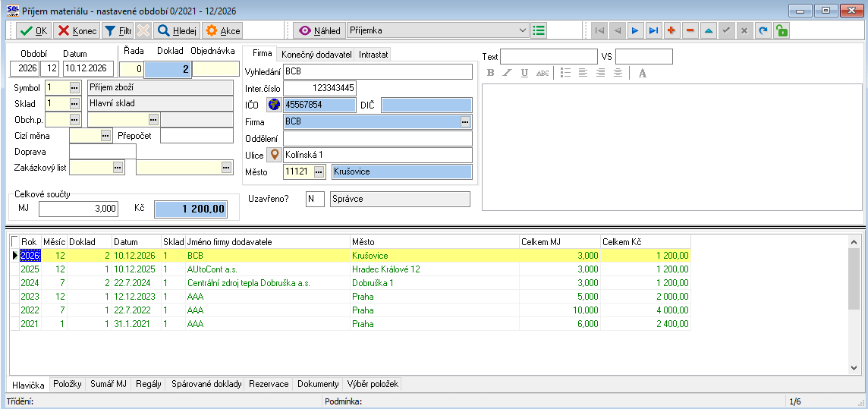Open first Obch.p. lookup ellipsis button
This screenshot has width=868, height=409.
click(x=74, y=119)
